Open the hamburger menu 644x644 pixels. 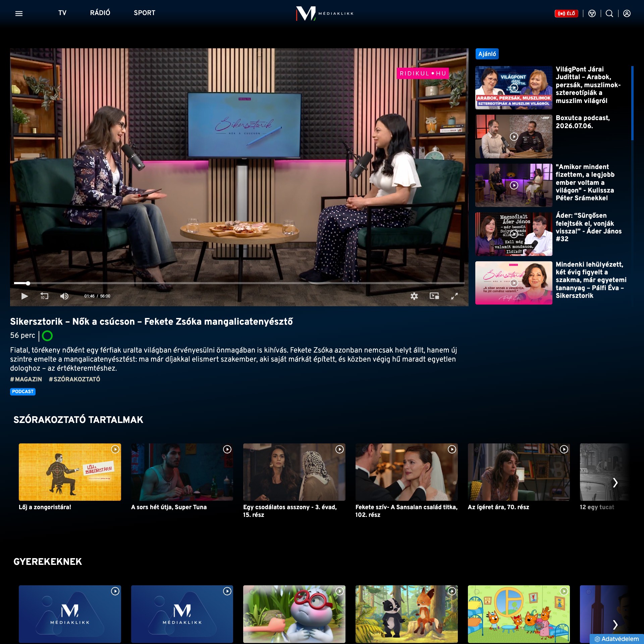click(x=19, y=13)
